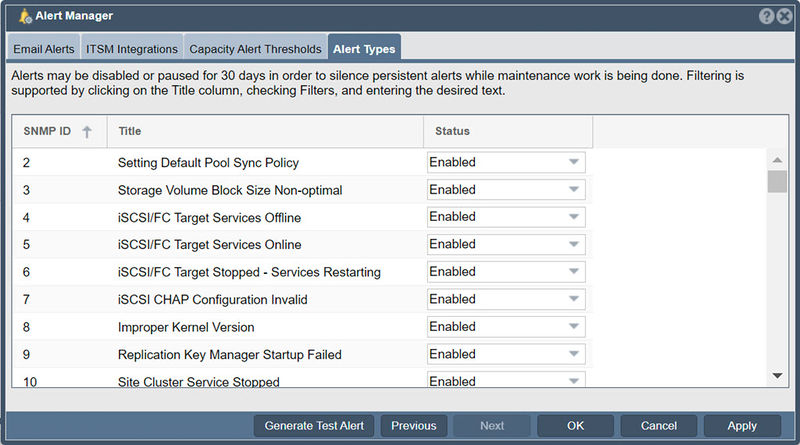800x445 pixels.
Task: Select the Alert Types tab
Action: [x=364, y=49]
